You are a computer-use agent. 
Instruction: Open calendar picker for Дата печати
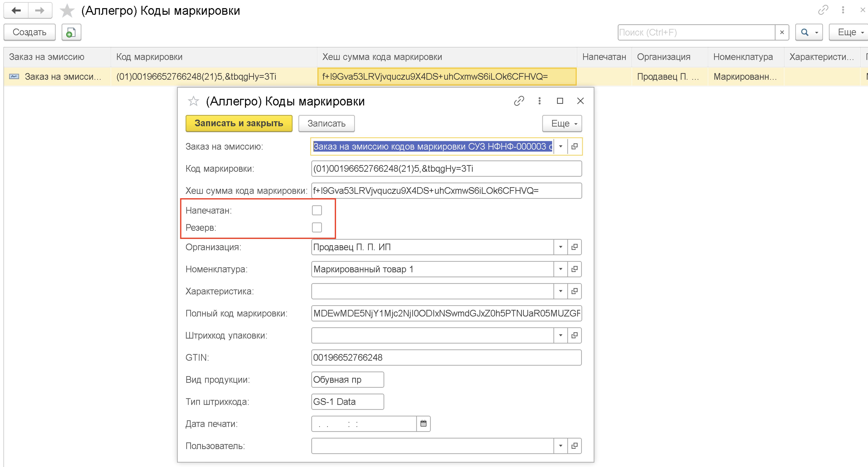tap(423, 424)
